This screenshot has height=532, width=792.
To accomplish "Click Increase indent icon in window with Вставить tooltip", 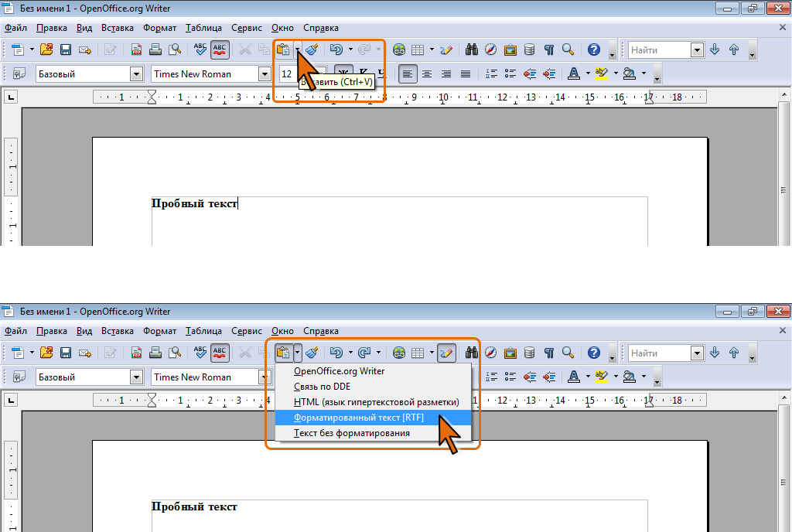I will (549, 73).
